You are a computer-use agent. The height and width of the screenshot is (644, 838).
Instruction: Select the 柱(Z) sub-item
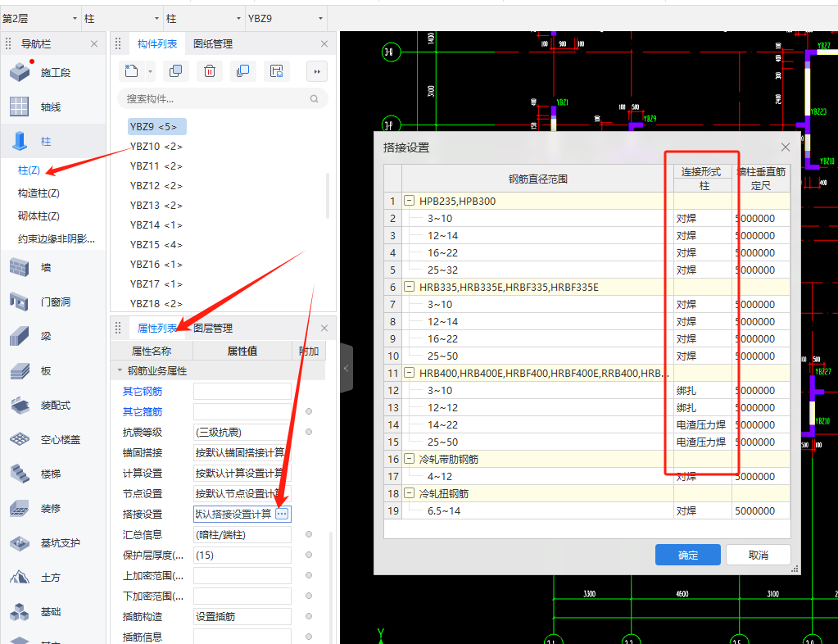tap(29, 170)
